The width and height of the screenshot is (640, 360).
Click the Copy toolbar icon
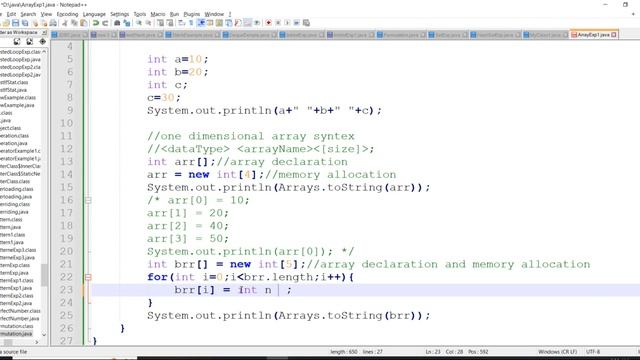click(74, 23)
